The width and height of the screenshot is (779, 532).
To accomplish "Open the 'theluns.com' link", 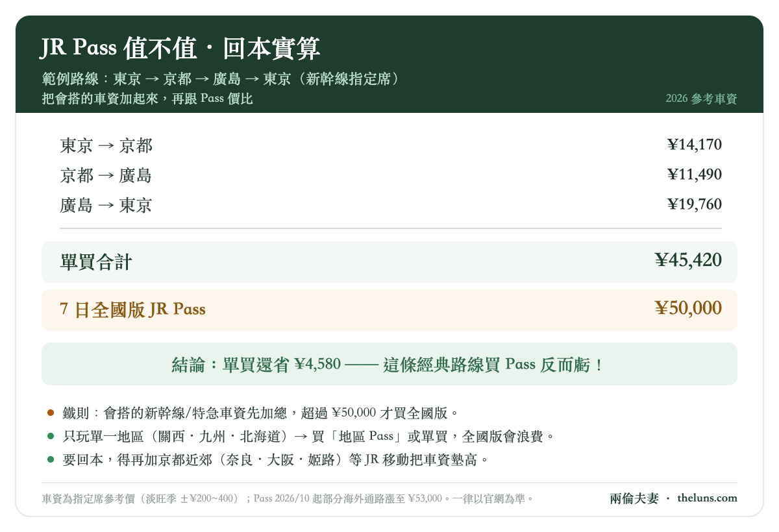I will tap(707, 498).
